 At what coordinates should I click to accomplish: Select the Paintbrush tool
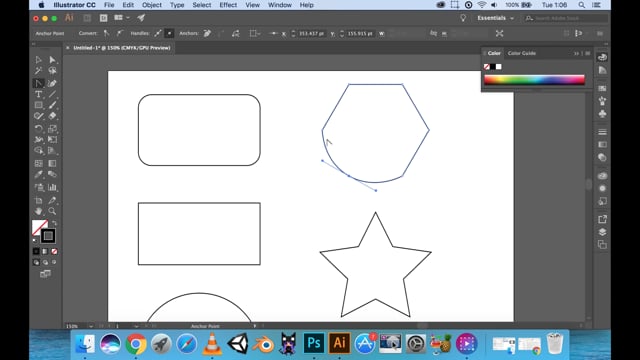pyautogui.click(x=52, y=105)
